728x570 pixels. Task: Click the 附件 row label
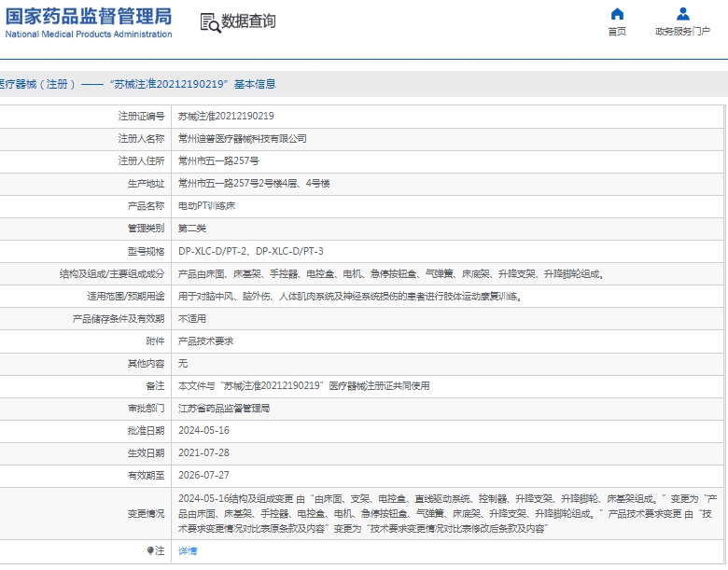[155, 341]
